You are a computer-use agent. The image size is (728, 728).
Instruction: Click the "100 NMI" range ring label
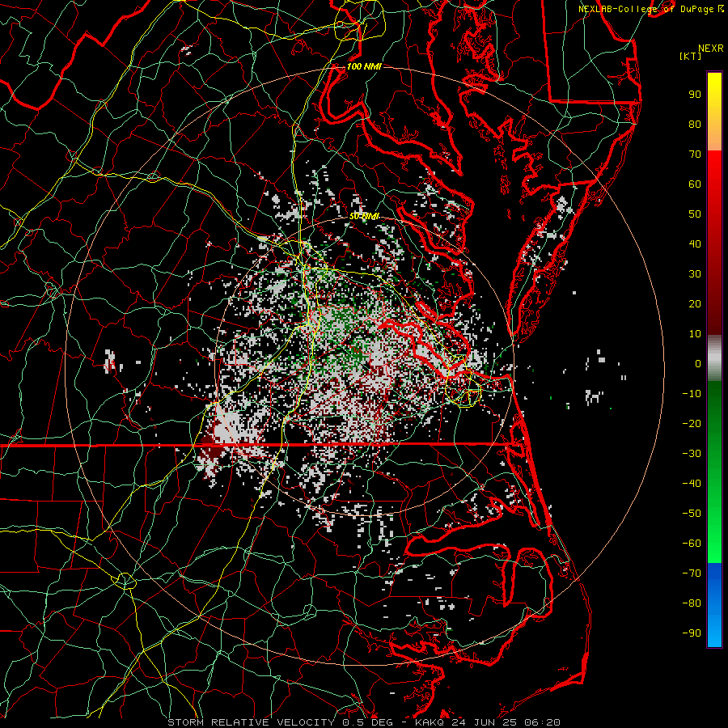click(x=364, y=67)
